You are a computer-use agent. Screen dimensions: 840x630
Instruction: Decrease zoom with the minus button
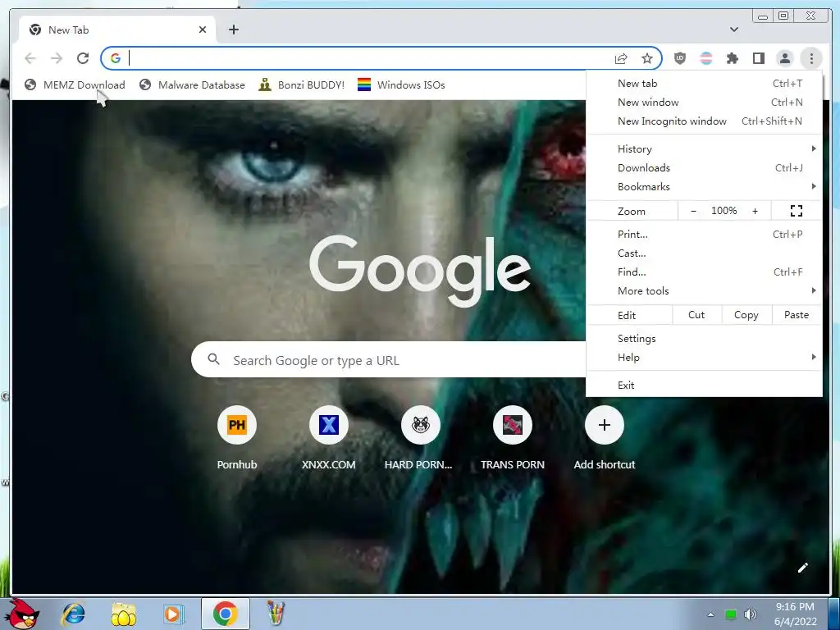(x=693, y=211)
